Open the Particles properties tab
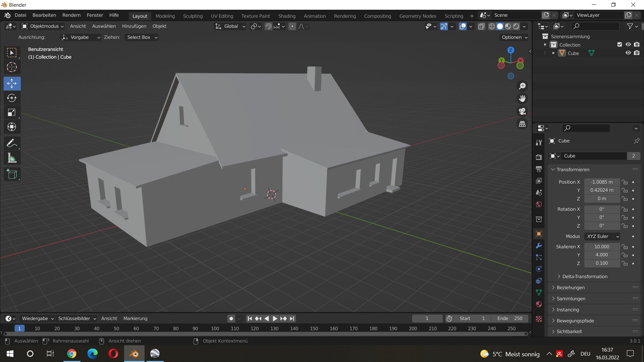This screenshot has width=644, height=362. click(x=539, y=257)
